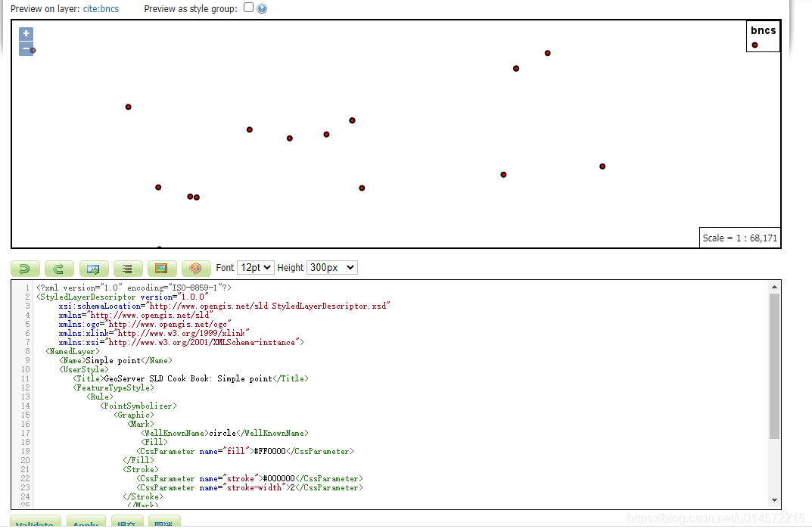Open the color chooser palette icon
812x532 pixels.
pyautogui.click(x=196, y=269)
